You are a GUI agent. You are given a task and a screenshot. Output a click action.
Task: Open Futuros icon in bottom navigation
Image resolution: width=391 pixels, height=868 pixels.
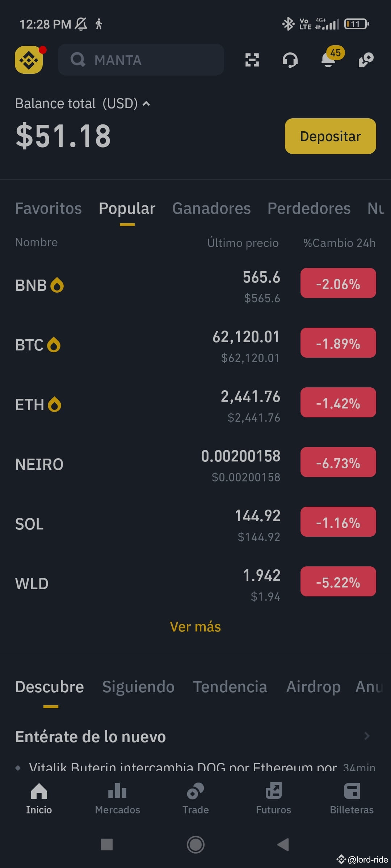pyautogui.click(x=274, y=791)
